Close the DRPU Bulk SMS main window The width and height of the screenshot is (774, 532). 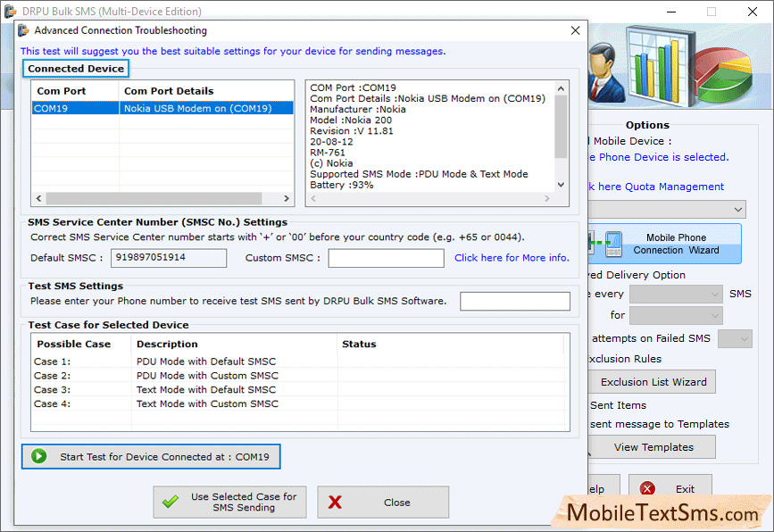[753, 12]
